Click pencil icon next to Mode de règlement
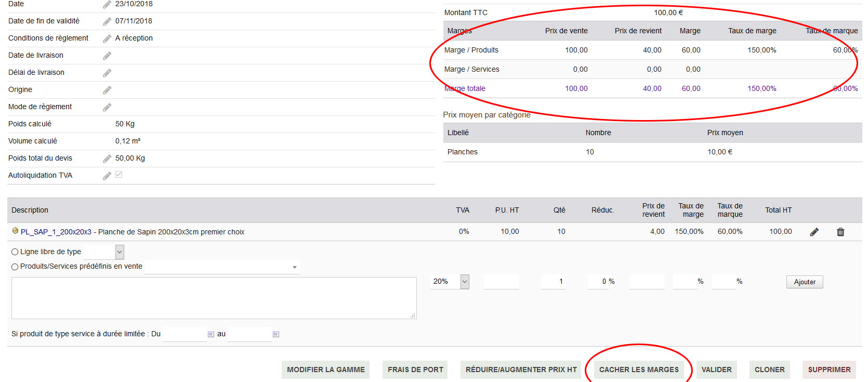This screenshot has height=382, width=868. pos(107,107)
